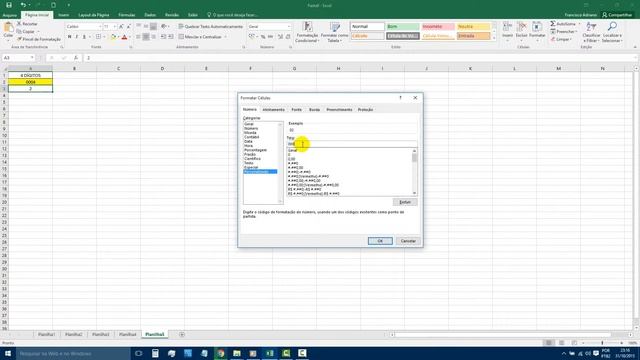Open Formatação Condicional menu
The width and height of the screenshot is (640, 360).
307,32
